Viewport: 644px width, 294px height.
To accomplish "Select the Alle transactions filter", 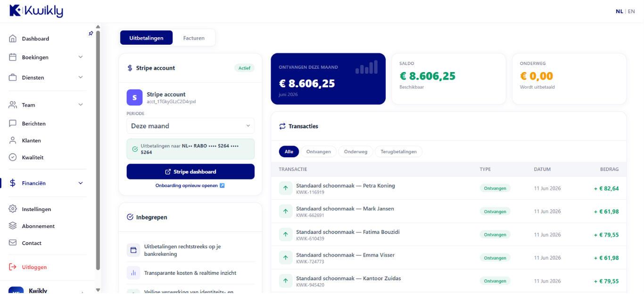I will click(x=289, y=152).
